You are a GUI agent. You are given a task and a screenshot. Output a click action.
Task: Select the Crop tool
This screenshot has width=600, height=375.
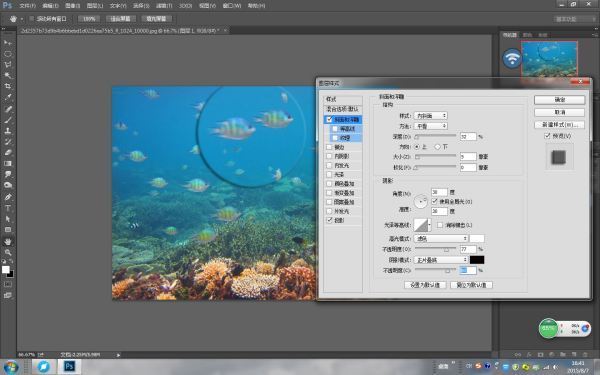[8, 86]
